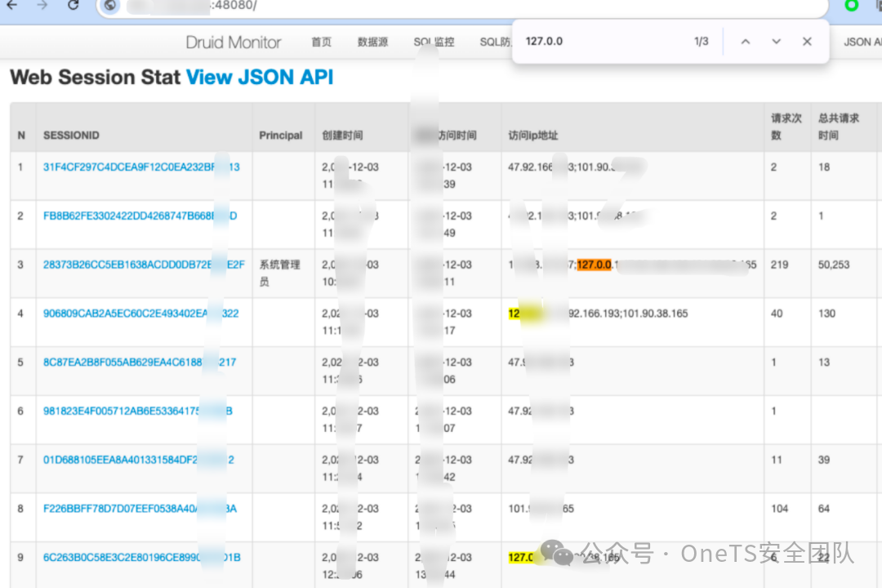
Task: Open the SQL监控 nav item
Action: click(434, 42)
